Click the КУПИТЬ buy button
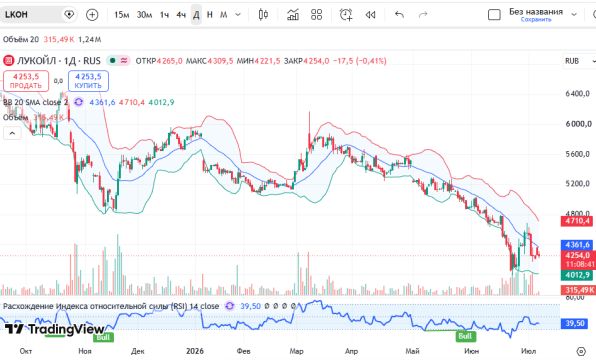Viewport: 596px width, 360px height. pyautogui.click(x=88, y=81)
